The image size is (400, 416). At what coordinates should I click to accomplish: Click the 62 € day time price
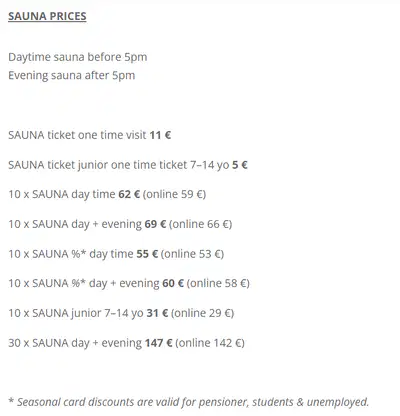click(x=129, y=194)
